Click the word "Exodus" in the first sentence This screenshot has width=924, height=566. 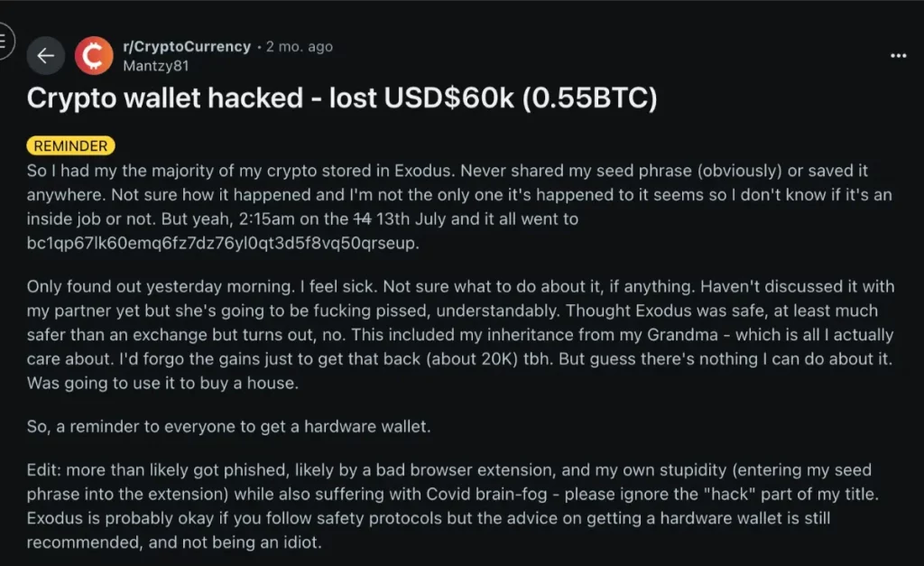click(424, 171)
